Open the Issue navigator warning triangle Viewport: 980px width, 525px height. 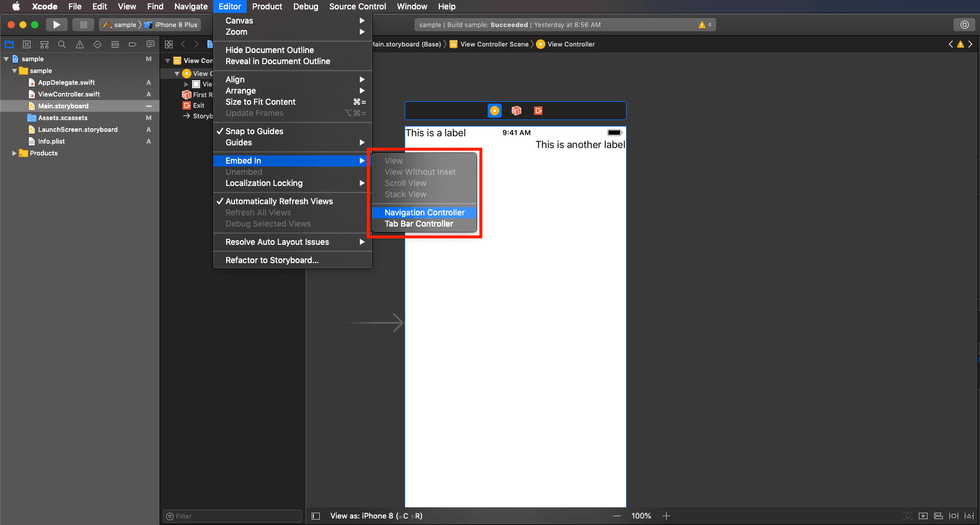tap(80, 45)
